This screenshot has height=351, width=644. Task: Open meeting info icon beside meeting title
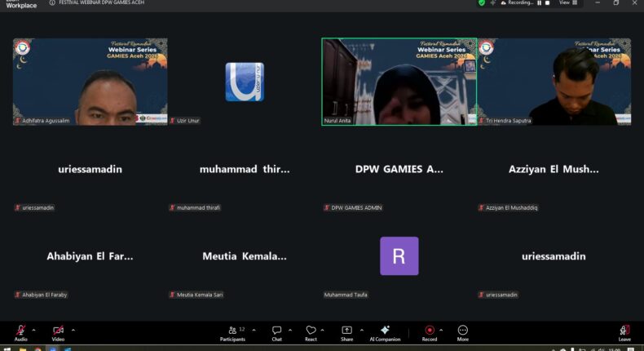pyautogui.click(x=52, y=2)
